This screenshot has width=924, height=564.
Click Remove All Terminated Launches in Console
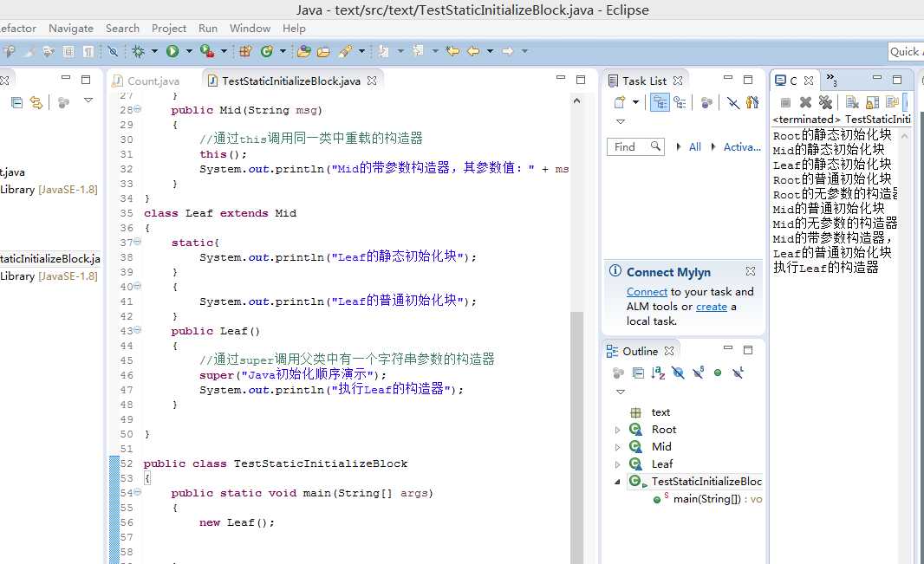(825, 102)
